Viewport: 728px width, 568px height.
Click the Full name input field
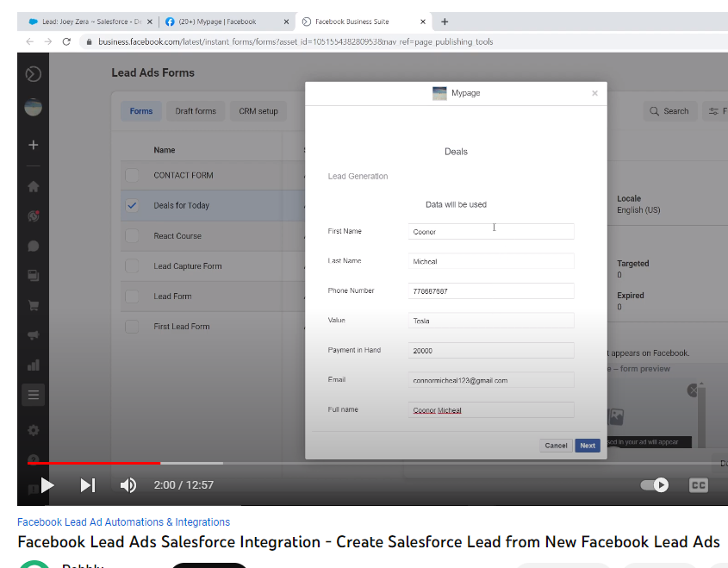click(491, 409)
